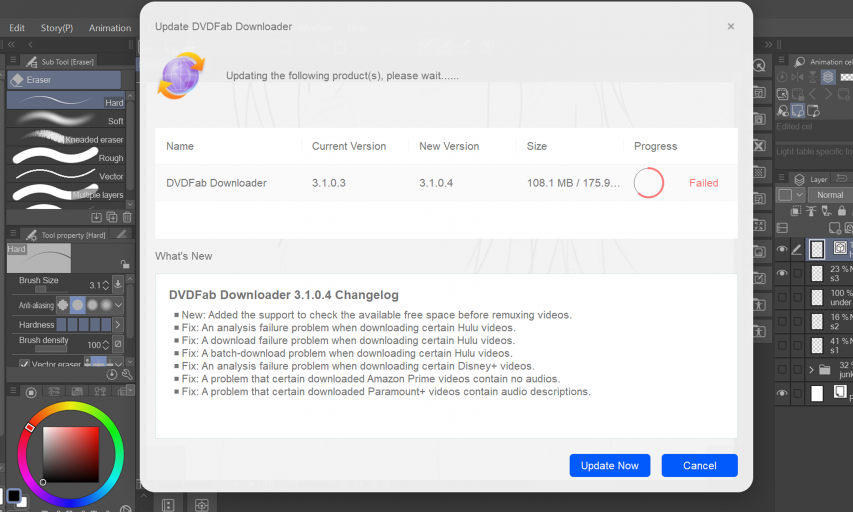
Task: Open the Edit menu
Action: coord(17,28)
